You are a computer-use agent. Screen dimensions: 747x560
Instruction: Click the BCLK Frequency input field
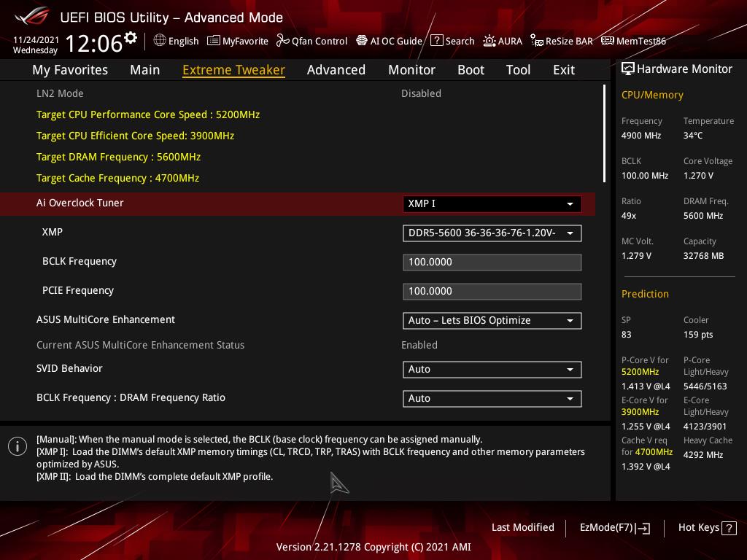tap(492, 262)
